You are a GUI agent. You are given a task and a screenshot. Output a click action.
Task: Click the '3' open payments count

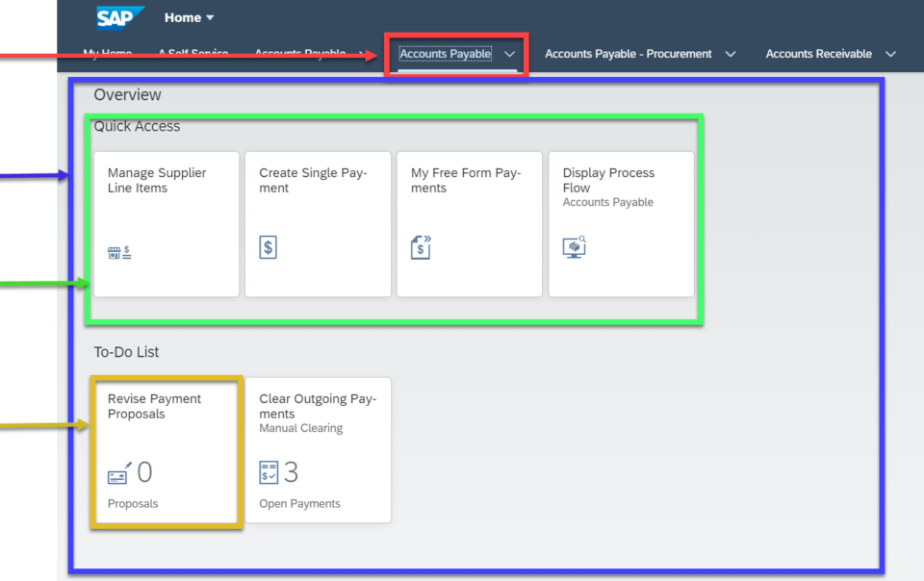tap(291, 472)
